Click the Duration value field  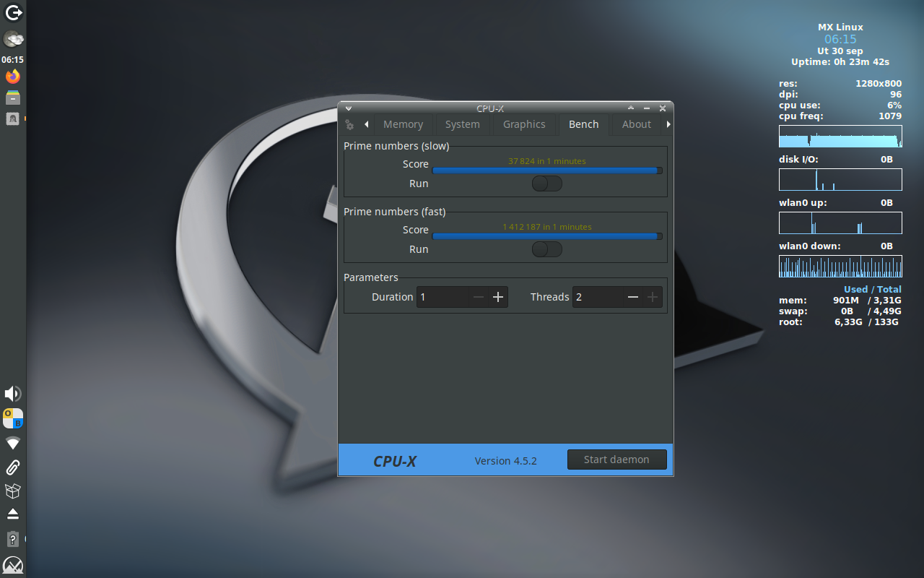click(443, 297)
